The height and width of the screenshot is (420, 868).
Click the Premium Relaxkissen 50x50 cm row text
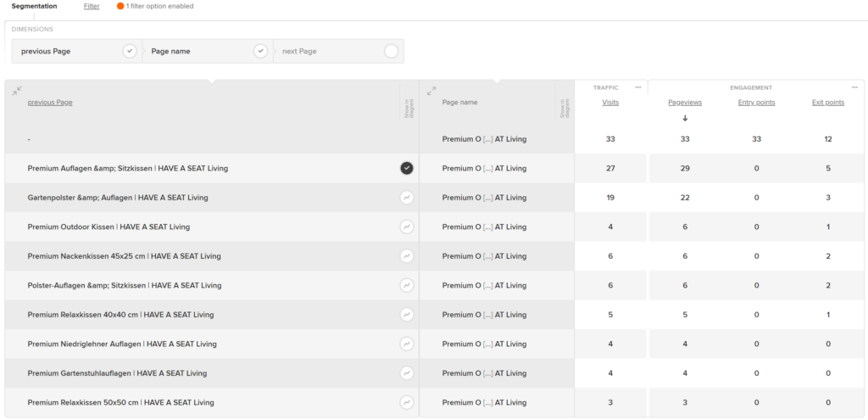(x=120, y=402)
